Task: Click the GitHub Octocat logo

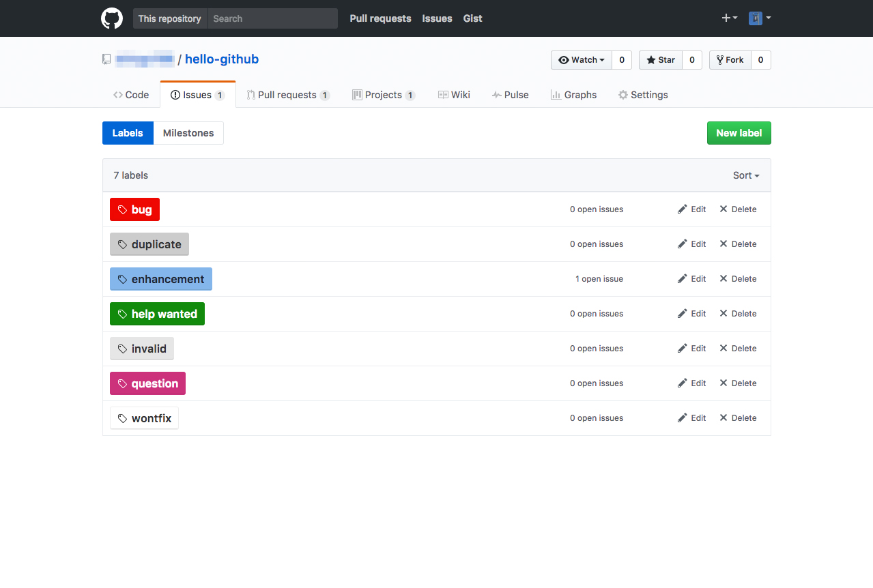Action: (111, 18)
